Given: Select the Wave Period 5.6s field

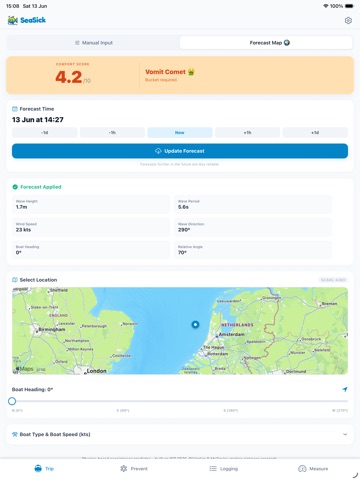Looking at the screenshot, I should [x=253, y=204].
